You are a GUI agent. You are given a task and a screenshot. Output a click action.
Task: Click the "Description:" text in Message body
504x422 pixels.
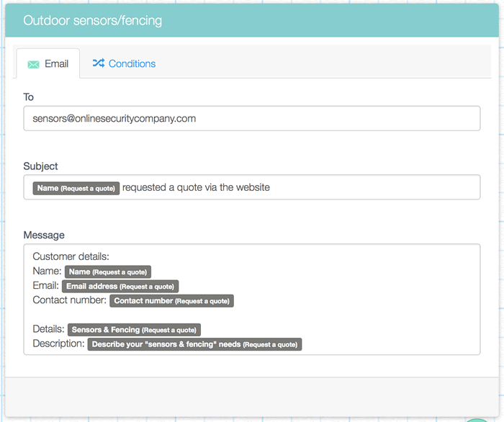(x=58, y=344)
